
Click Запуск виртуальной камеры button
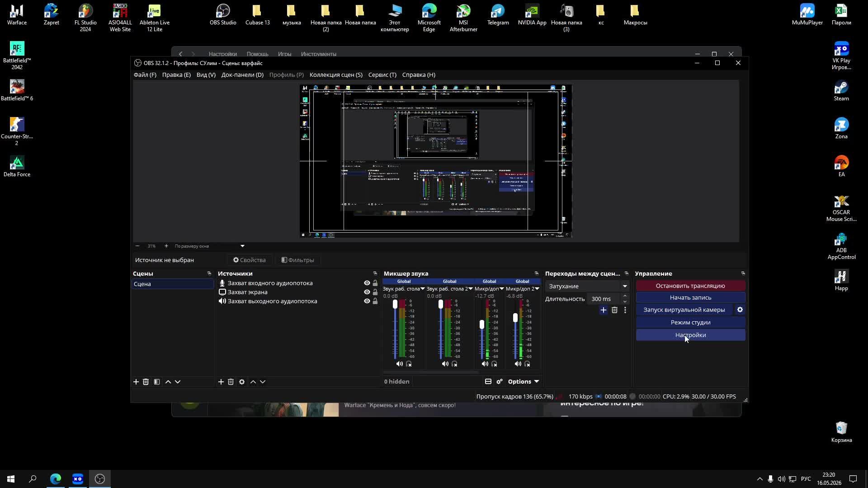click(x=684, y=310)
